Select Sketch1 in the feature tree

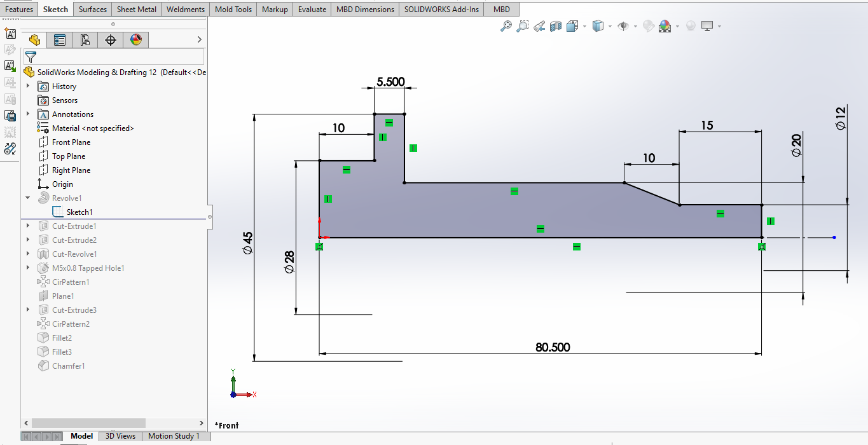79,212
